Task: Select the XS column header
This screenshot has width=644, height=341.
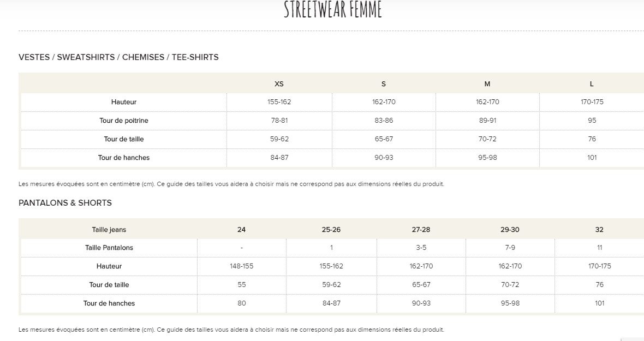Action: (279, 83)
